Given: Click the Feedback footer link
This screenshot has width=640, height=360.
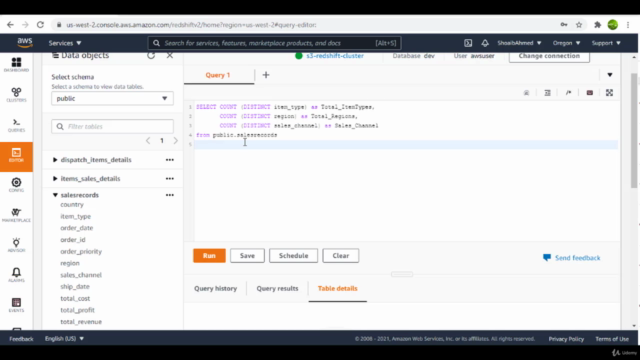Looking at the screenshot, I should 21,339.
